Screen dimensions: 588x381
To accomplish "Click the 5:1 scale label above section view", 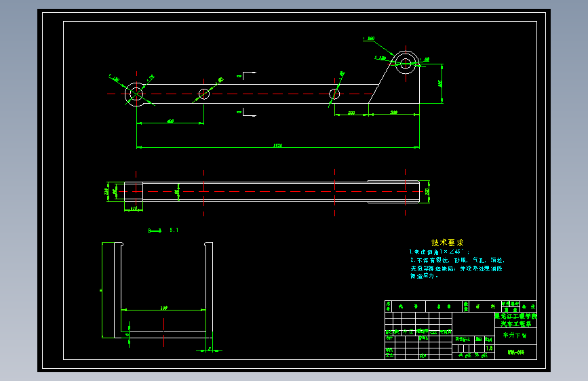I will (x=174, y=230).
